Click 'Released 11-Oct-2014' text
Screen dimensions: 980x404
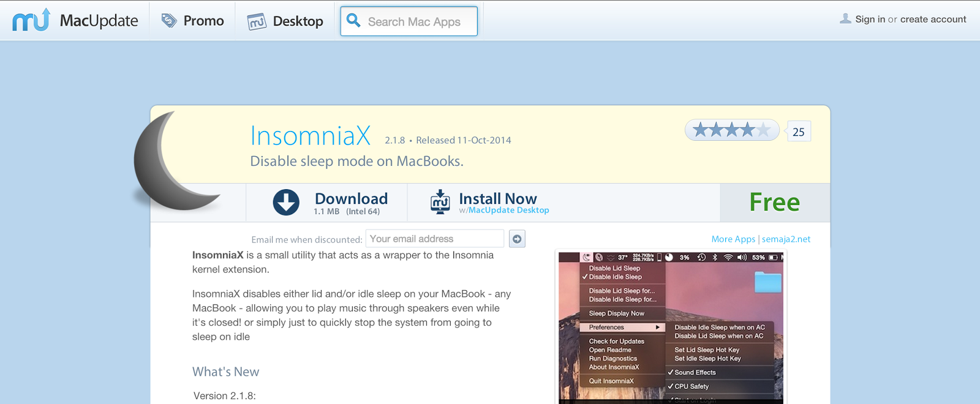point(464,140)
